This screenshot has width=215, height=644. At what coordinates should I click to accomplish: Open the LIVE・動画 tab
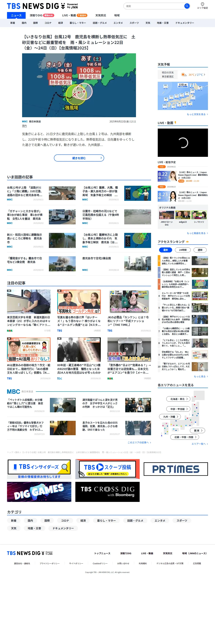75,15
